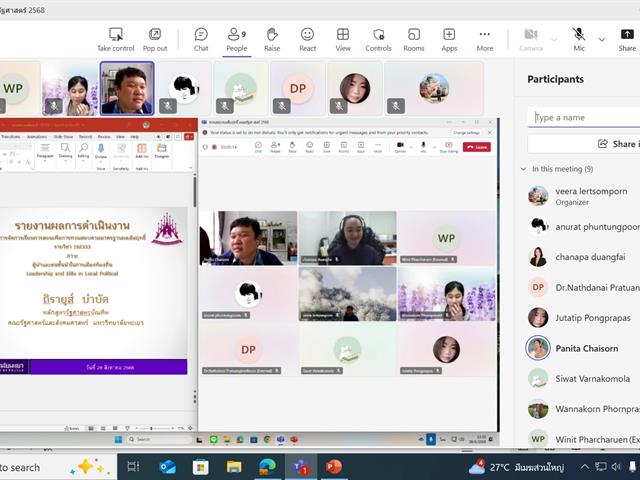This screenshot has width=640, height=480.
Task: Open PowerPoint from the Windows taskbar
Action: (x=333, y=466)
